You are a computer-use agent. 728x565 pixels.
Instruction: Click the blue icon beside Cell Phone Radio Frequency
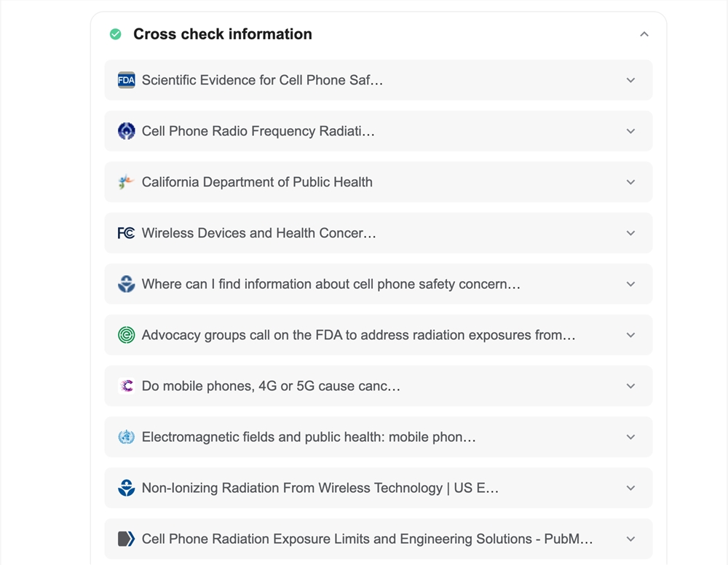pos(126,131)
